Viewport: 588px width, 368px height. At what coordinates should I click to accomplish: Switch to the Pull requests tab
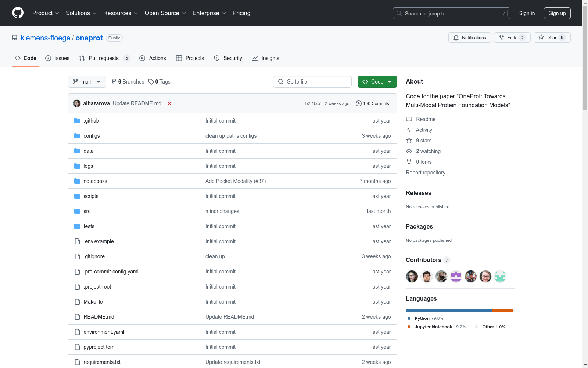(x=104, y=58)
